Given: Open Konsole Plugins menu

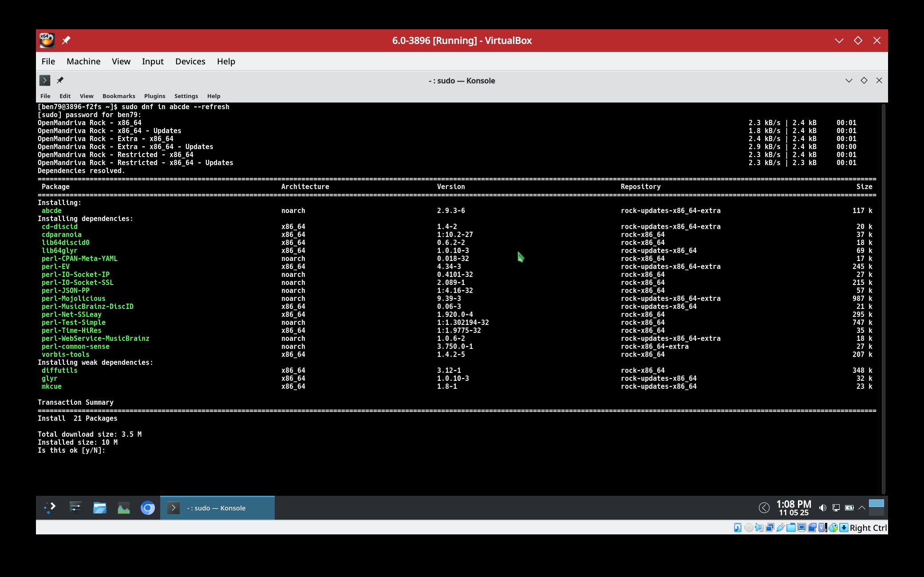Looking at the screenshot, I should pyautogui.click(x=154, y=96).
